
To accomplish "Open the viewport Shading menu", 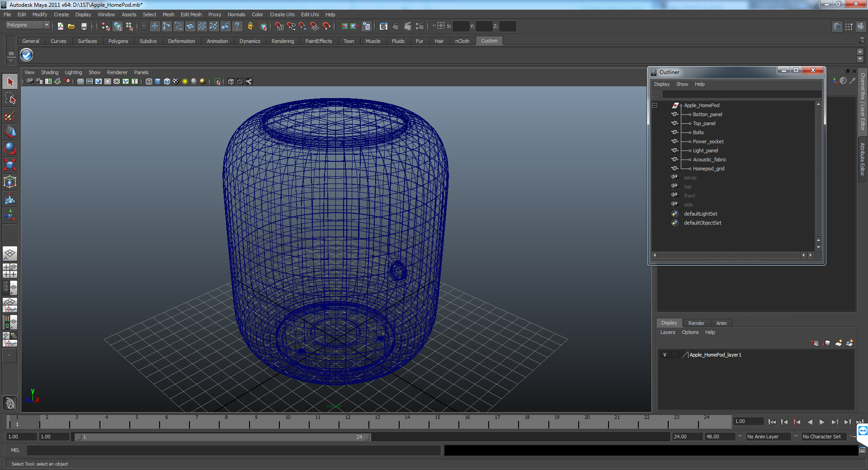I will click(x=50, y=72).
